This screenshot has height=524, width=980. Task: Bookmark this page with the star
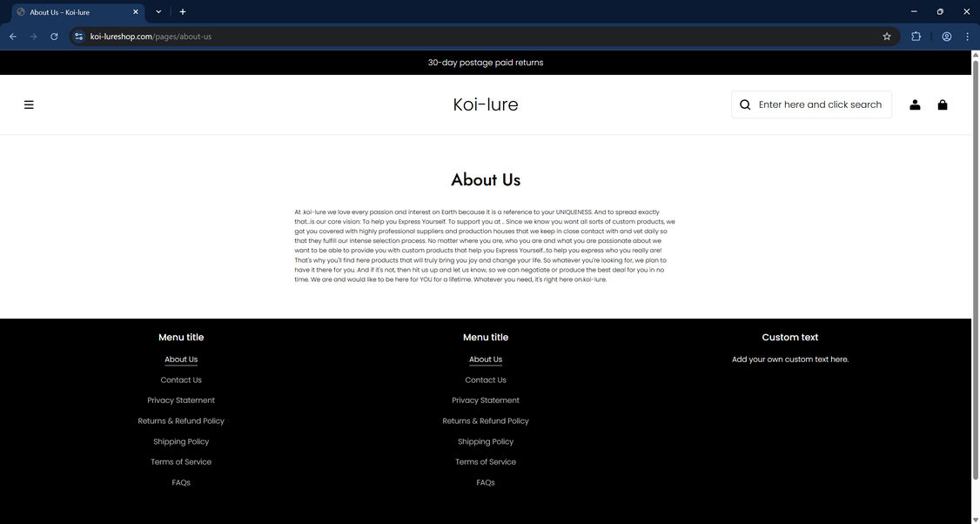click(886, 37)
